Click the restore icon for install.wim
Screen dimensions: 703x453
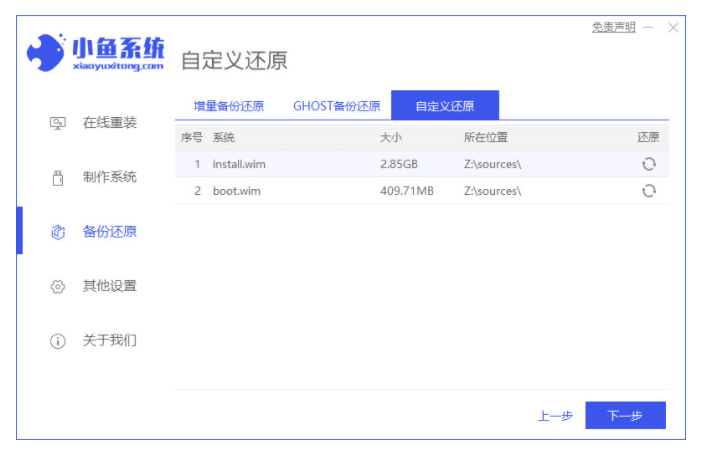click(x=648, y=164)
